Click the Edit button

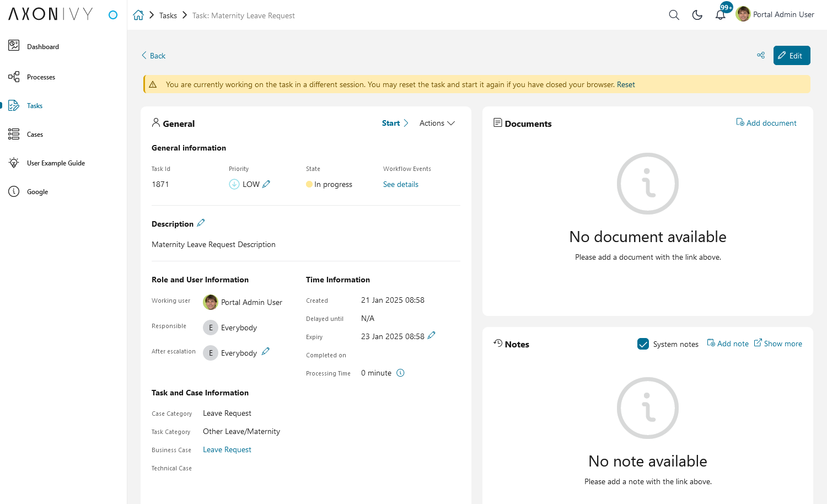coord(792,55)
